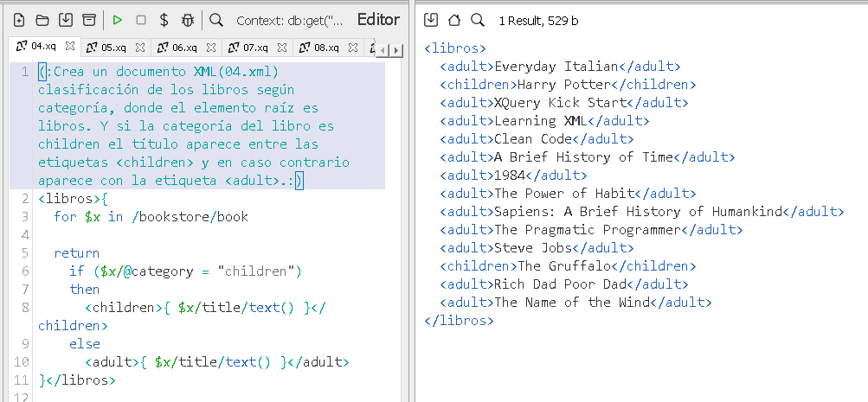
Task: Save the current query in the editor
Action: [65, 20]
